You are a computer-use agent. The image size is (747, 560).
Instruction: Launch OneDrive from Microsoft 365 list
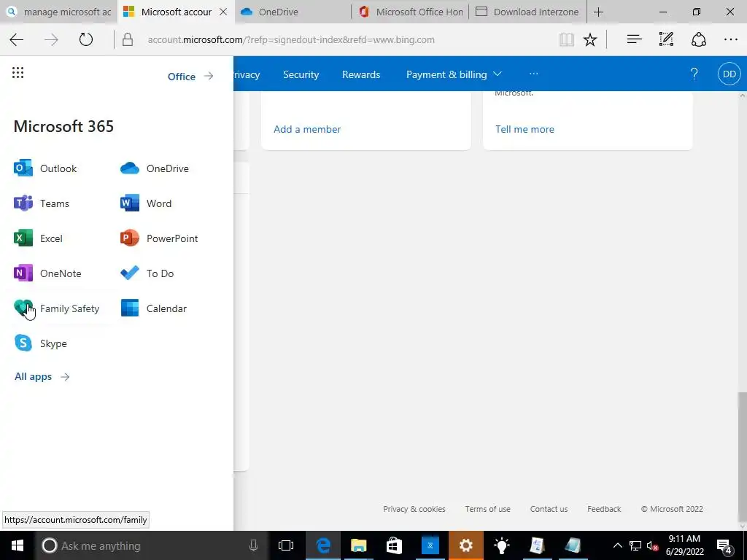tap(155, 168)
